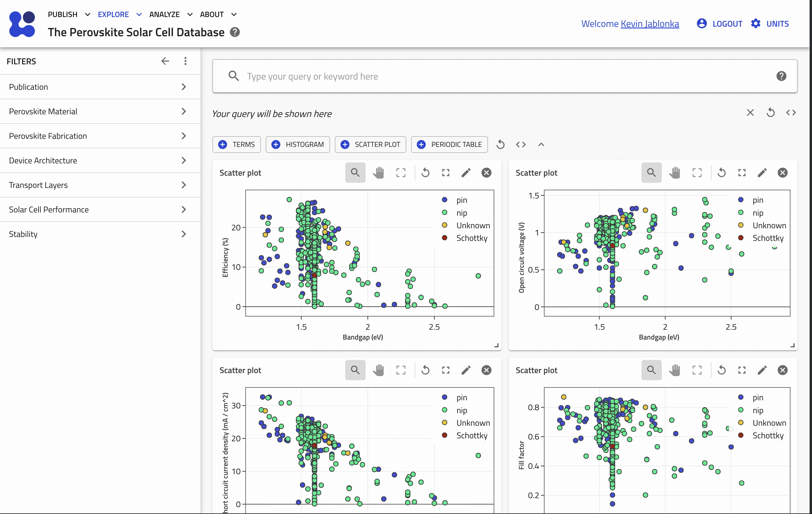The width and height of the screenshot is (812, 514).
Task: Show query code with angle brackets icon
Action: point(791,113)
